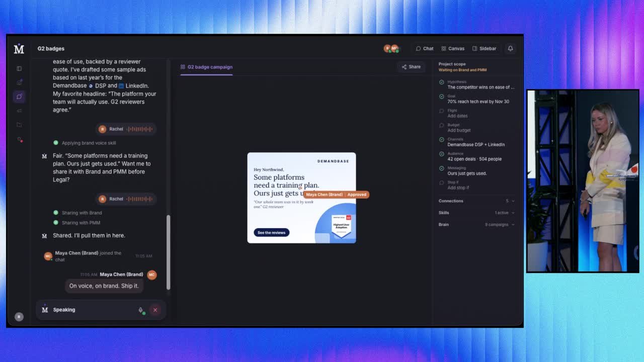Click the R user avatar at bottom left
The width and height of the screenshot is (644, 362).
pos(19,317)
